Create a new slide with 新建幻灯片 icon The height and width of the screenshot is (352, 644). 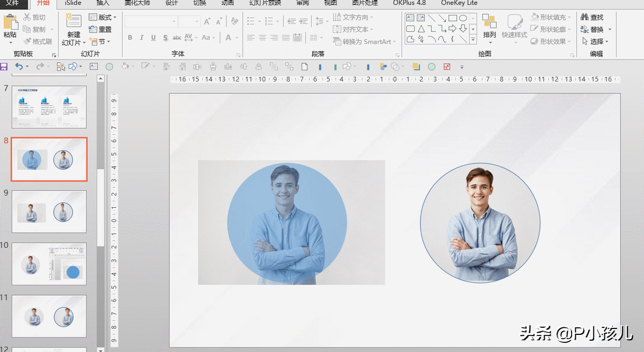tap(73, 21)
